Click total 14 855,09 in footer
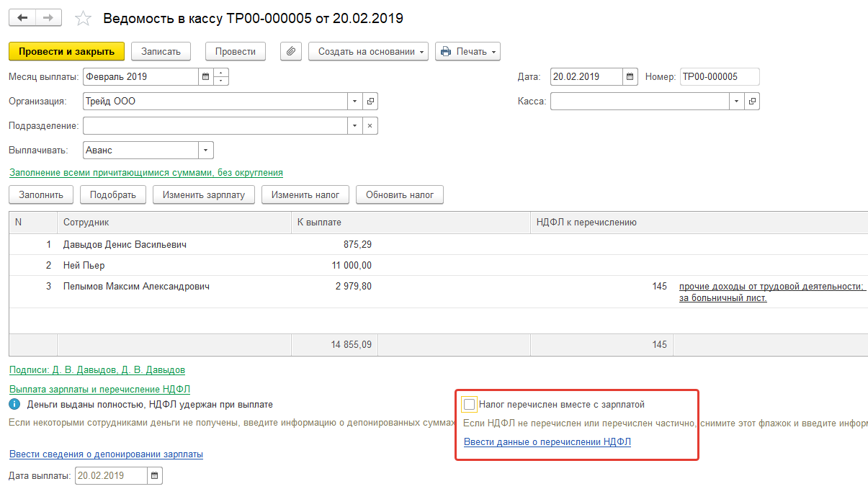Viewport: 868px width, 489px height. pyautogui.click(x=352, y=345)
